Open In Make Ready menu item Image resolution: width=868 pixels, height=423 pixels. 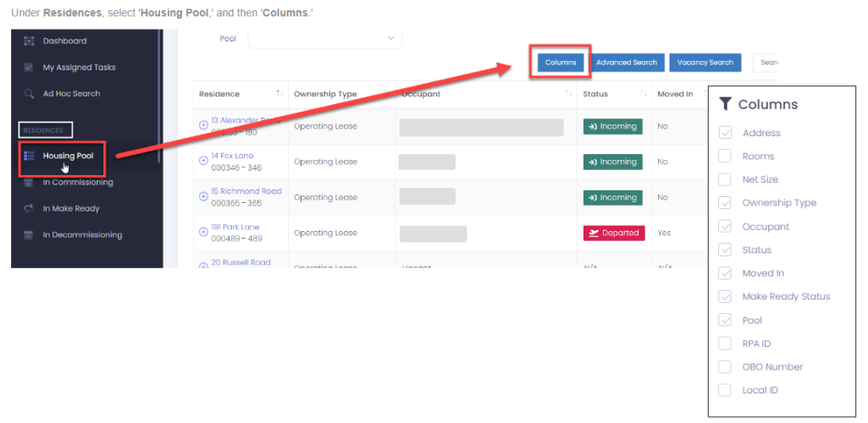(x=71, y=208)
